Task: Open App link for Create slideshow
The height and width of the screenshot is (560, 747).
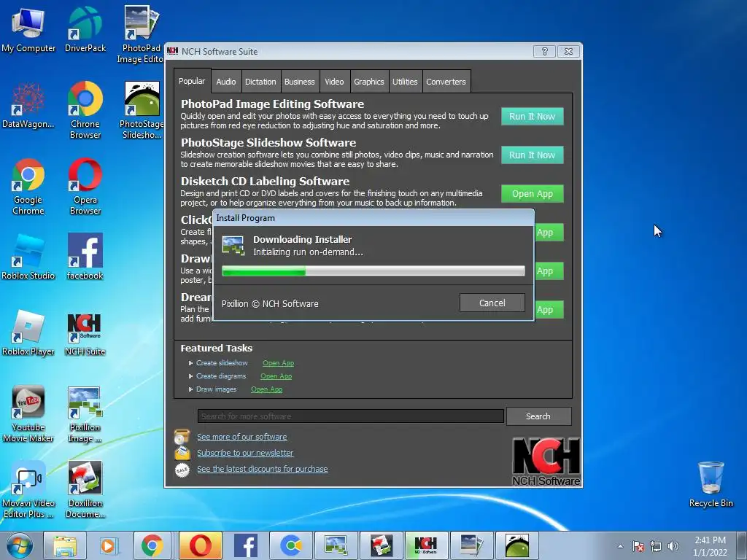Action: [278, 363]
